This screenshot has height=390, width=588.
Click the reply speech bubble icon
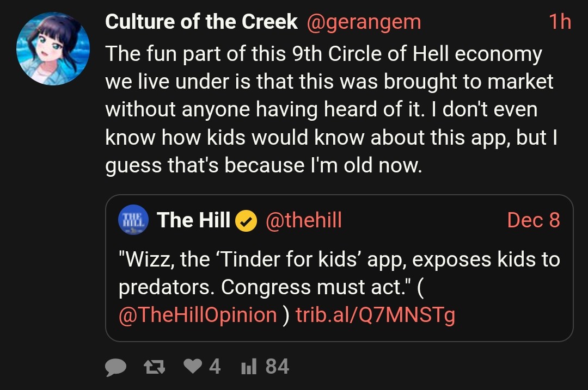pos(115,367)
